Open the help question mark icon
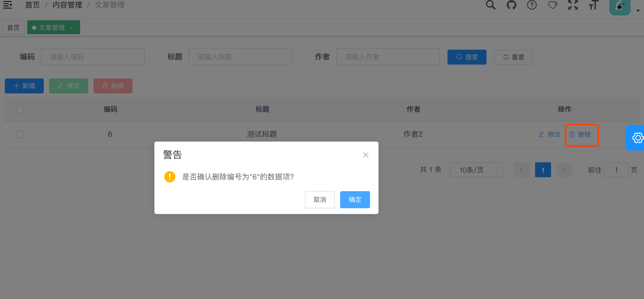The width and height of the screenshot is (644, 299). (532, 5)
